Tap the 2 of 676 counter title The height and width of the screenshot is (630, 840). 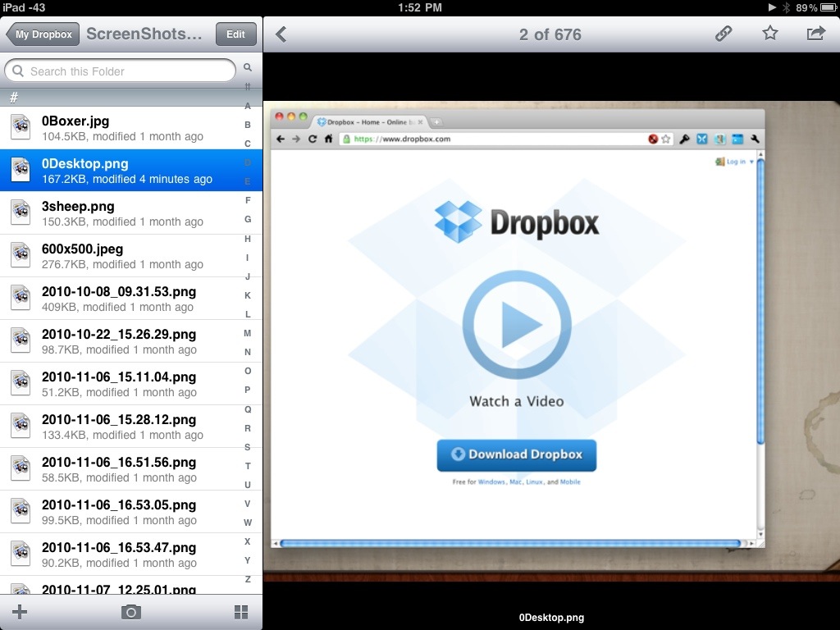point(550,34)
